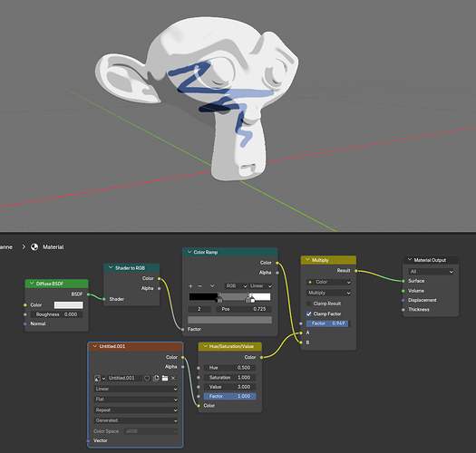Open image Linear interpolation dropdown
The height and width of the screenshot is (453, 476).
pyautogui.click(x=136, y=389)
